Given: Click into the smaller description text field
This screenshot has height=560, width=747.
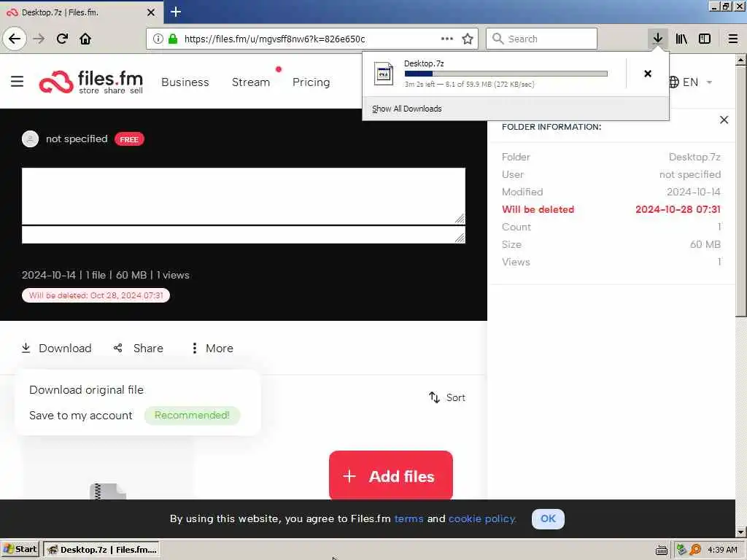Looking at the screenshot, I should pos(244,235).
